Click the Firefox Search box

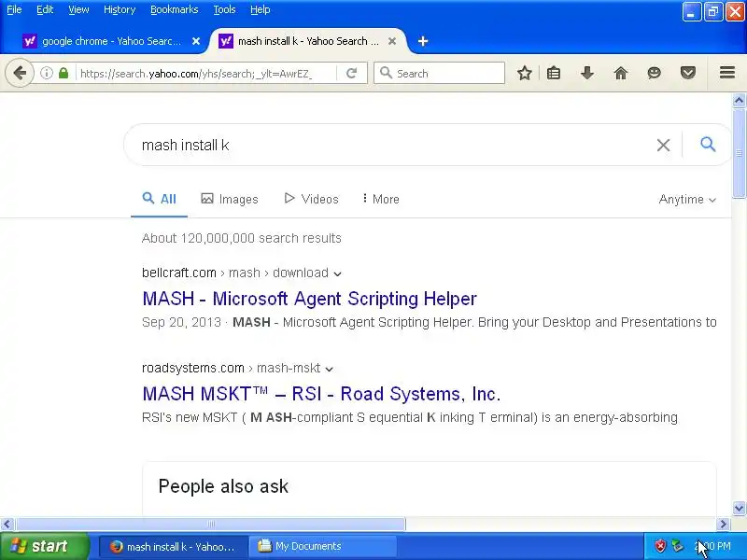(x=439, y=74)
